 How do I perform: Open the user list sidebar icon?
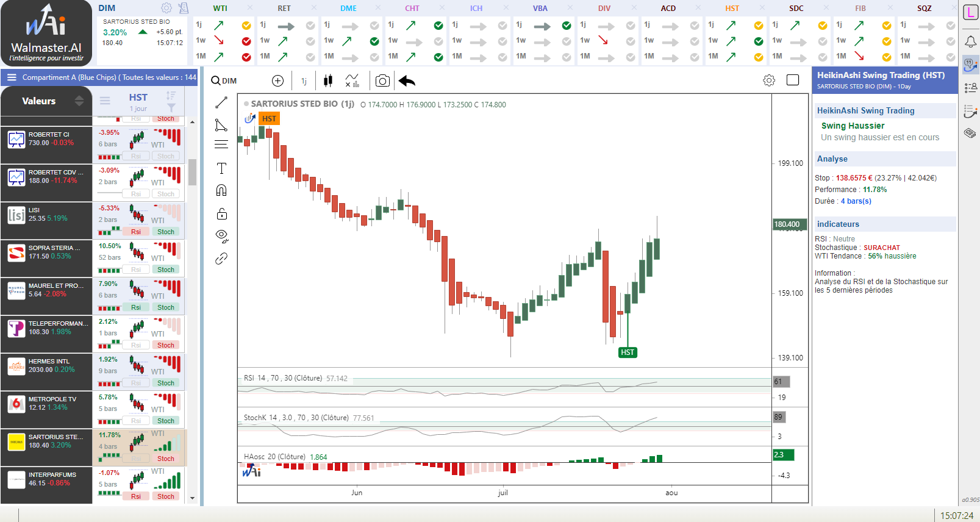pyautogui.click(x=970, y=88)
